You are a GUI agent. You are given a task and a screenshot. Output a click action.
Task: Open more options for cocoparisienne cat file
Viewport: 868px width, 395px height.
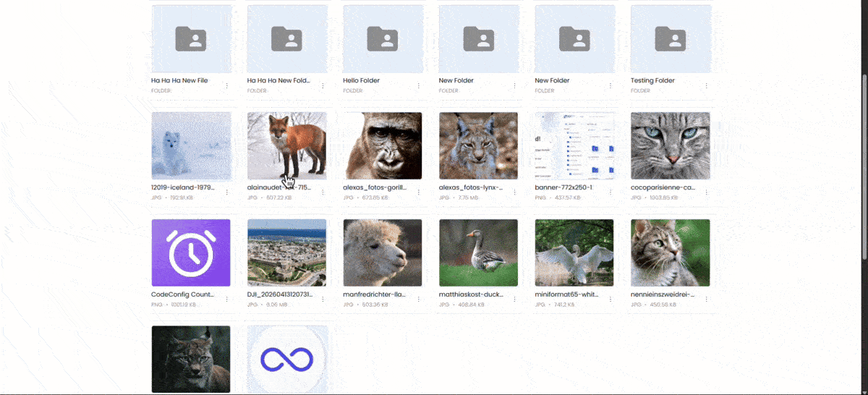(x=706, y=192)
